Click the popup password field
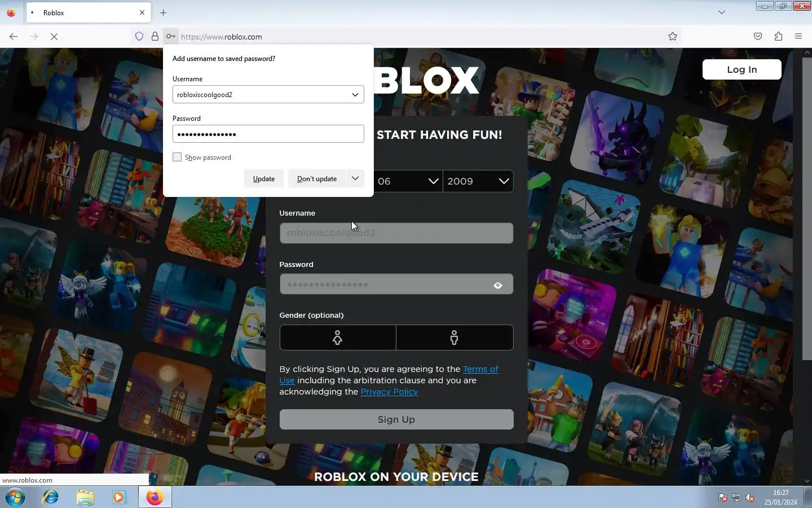 pos(268,134)
